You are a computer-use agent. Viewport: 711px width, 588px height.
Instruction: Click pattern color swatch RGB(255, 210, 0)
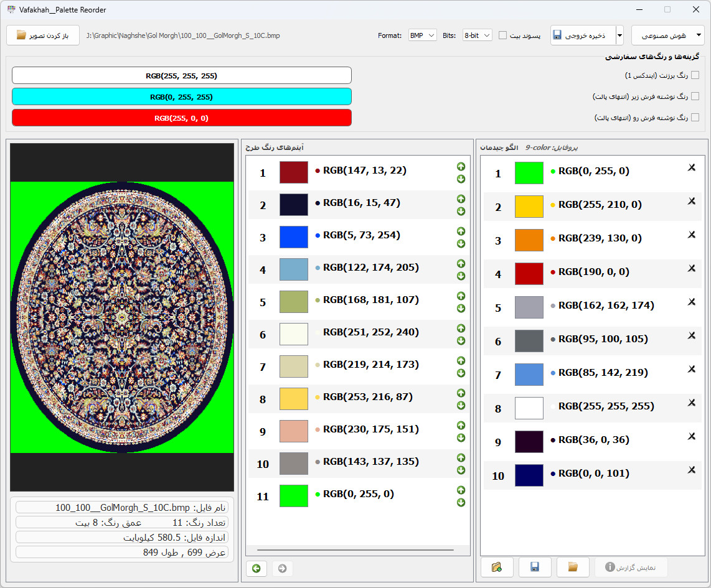pos(529,207)
